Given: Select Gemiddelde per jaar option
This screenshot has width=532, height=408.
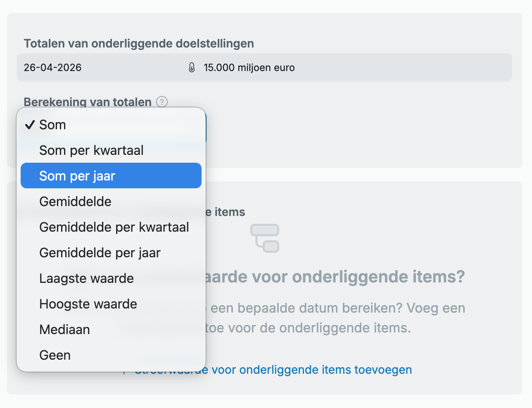Looking at the screenshot, I should (x=100, y=253).
